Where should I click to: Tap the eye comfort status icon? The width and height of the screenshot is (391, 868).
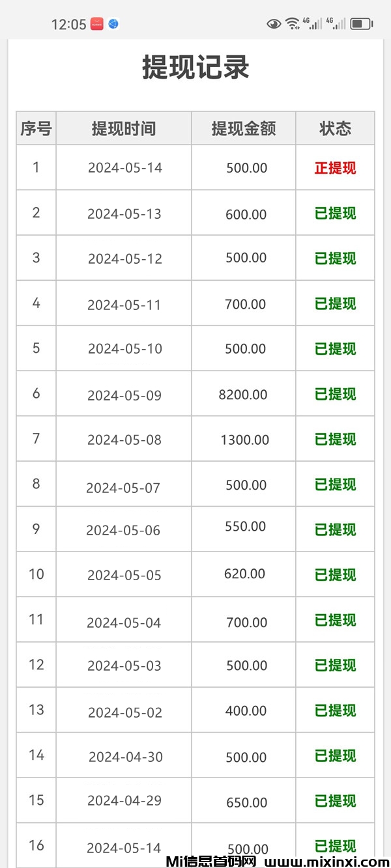pyautogui.click(x=274, y=24)
